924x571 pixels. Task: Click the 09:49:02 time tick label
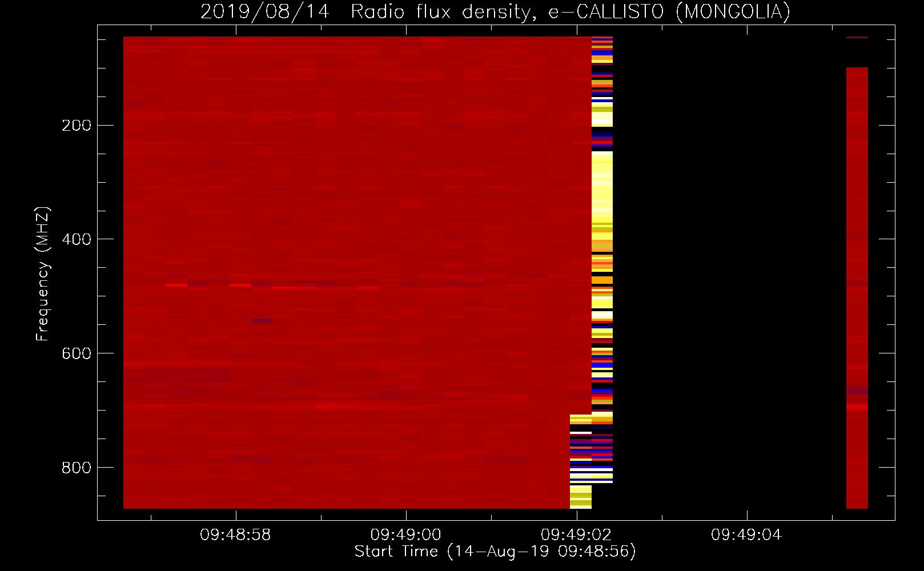(x=576, y=535)
